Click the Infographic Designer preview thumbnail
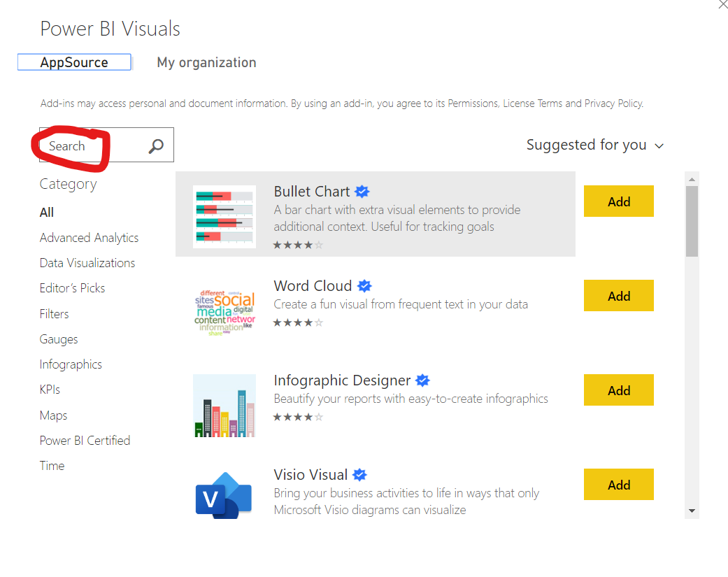728x577 pixels. click(224, 406)
